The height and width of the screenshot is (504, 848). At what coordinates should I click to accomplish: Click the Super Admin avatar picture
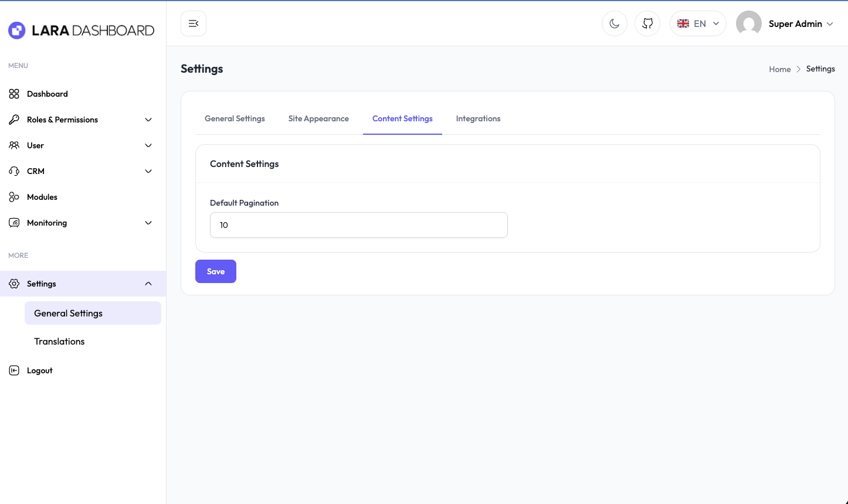coord(748,23)
